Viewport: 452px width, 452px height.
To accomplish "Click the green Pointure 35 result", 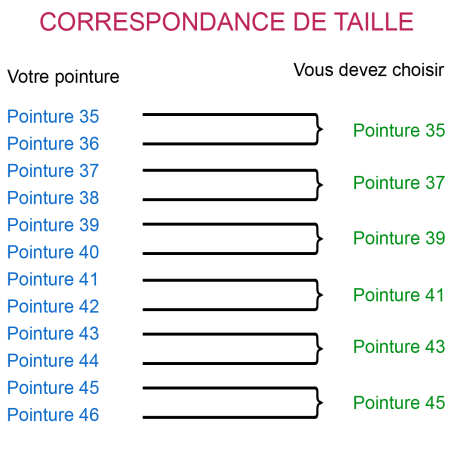I will (399, 130).
